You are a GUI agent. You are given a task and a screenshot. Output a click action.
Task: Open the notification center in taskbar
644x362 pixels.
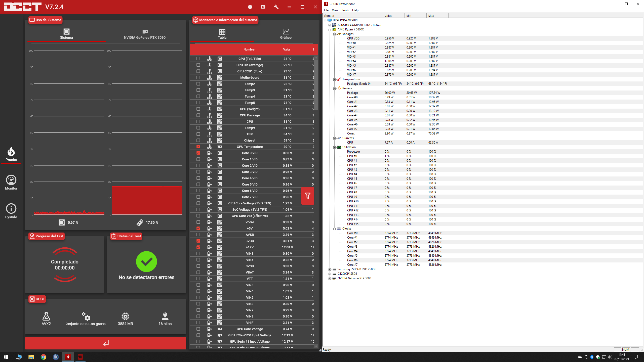click(636, 357)
